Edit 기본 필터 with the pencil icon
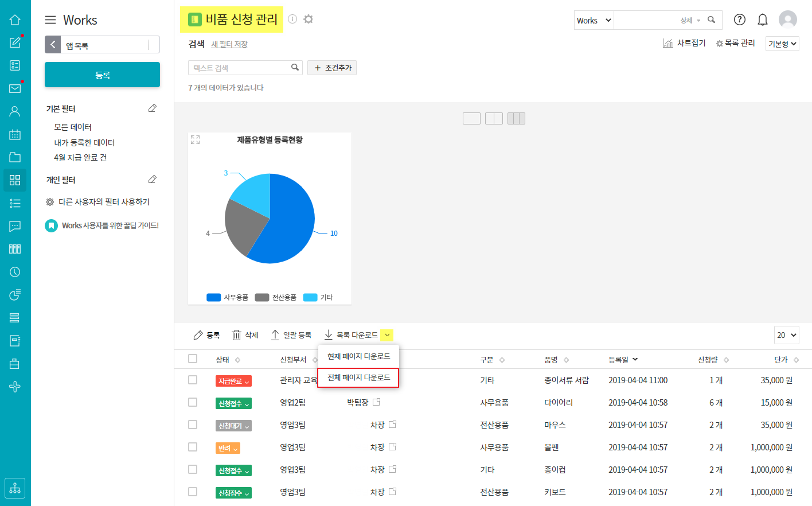Viewport: 812px width, 506px height. pos(153,108)
